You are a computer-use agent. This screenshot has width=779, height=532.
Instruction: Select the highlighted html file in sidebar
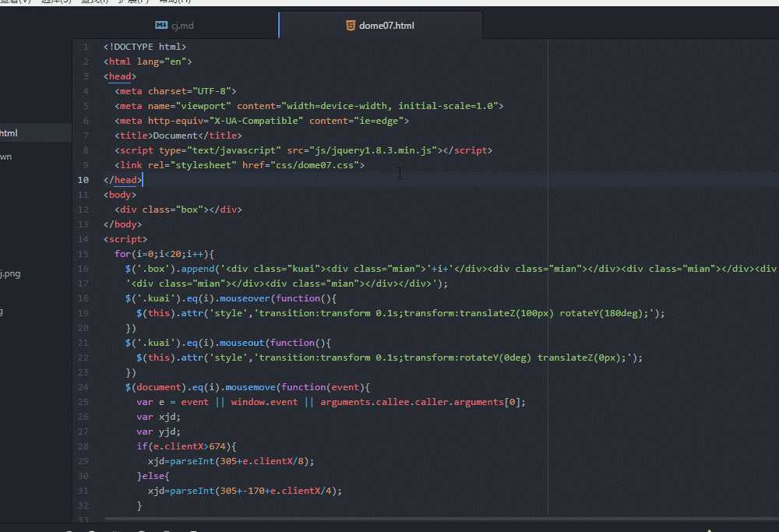coord(35,133)
